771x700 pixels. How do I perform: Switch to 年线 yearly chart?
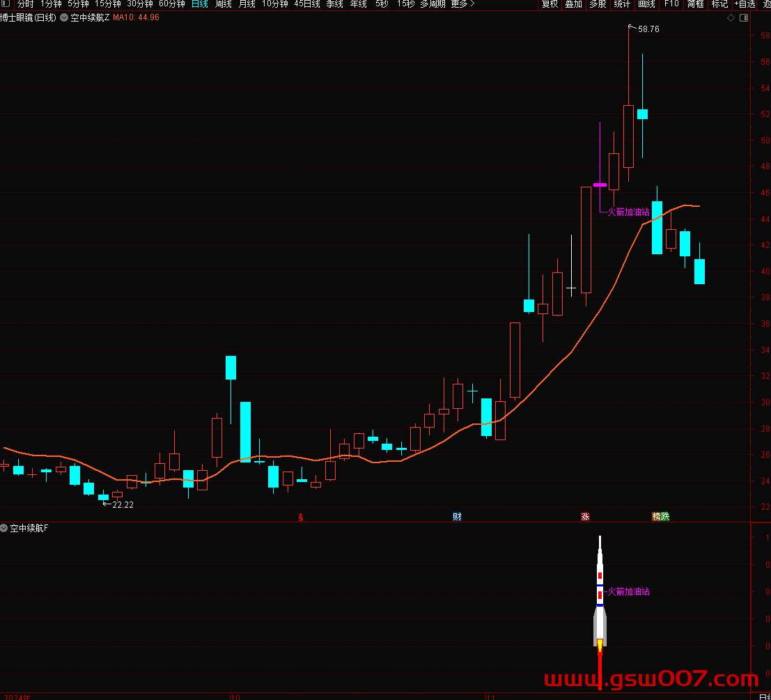click(358, 4)
